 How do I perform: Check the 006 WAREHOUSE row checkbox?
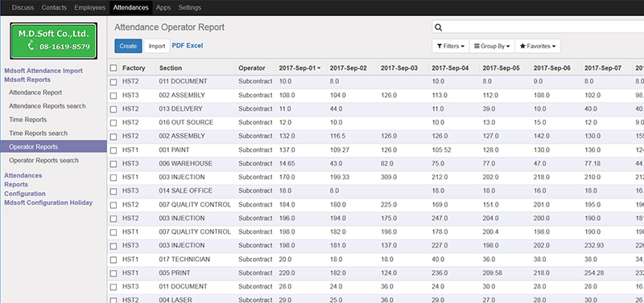(114, 164)
